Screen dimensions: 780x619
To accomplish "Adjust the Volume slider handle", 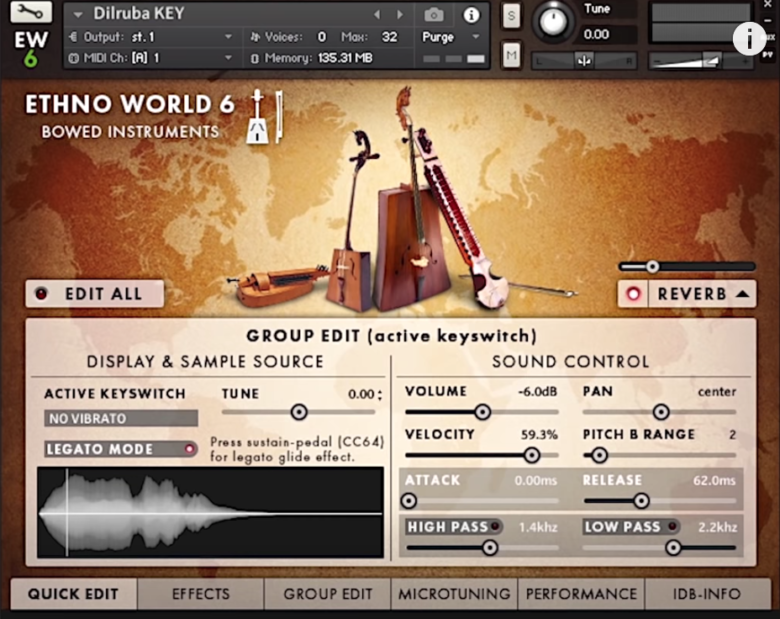I will (482, 412).
